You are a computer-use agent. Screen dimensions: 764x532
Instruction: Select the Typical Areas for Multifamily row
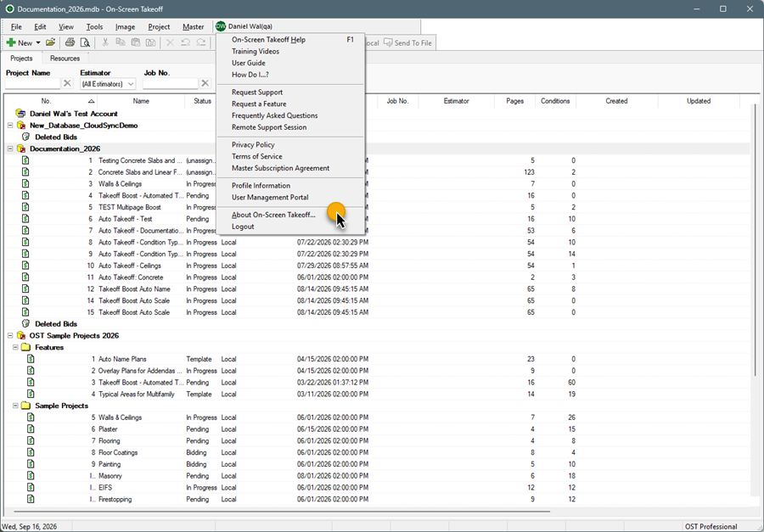point(377,395)
